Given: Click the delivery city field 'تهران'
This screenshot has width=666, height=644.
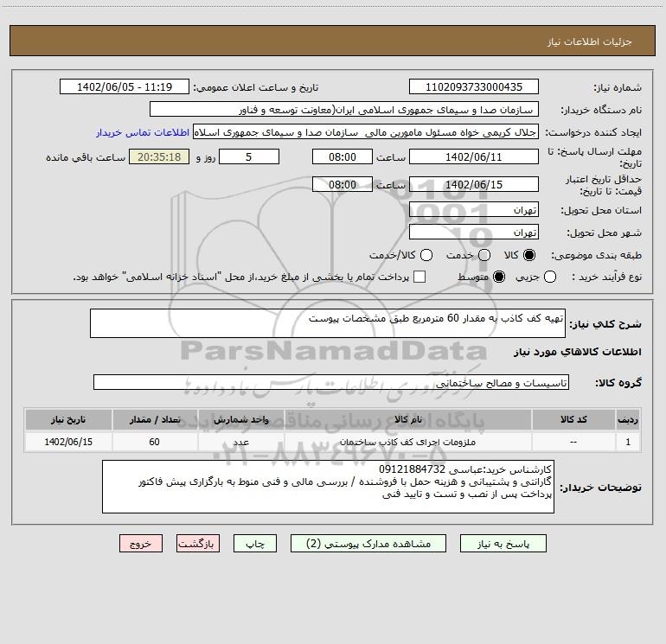Looking at the screenshot, I should [x=474, y=233].
